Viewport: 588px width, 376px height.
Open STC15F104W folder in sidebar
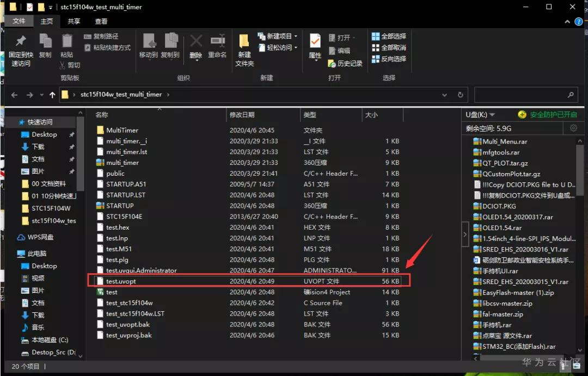click(51, 208)
